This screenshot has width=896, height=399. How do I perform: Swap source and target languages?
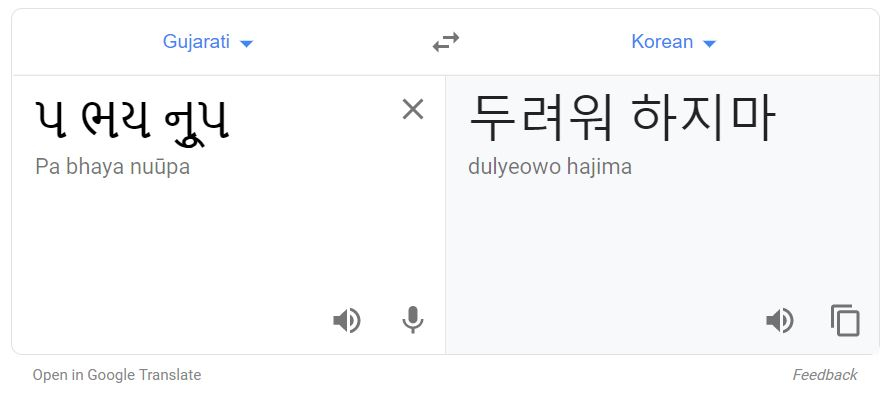446,42
